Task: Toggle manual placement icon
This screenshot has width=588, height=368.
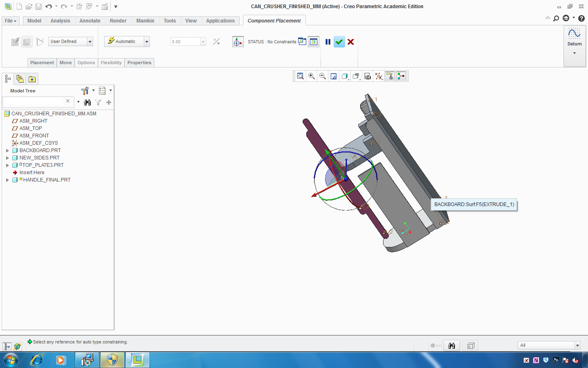Action: click(27, 42)
